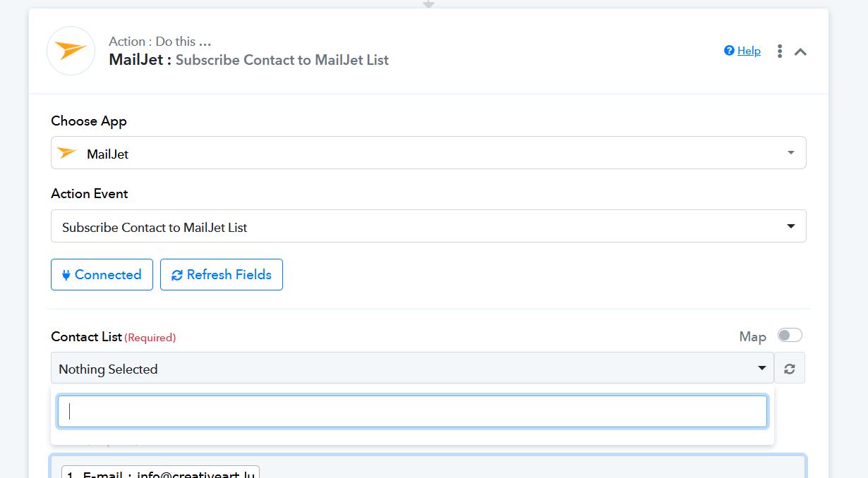Click the caret arrow of the Action Event dropdown
The width and height of the screenshot is (868, 478).
click(x=790, y=226)
